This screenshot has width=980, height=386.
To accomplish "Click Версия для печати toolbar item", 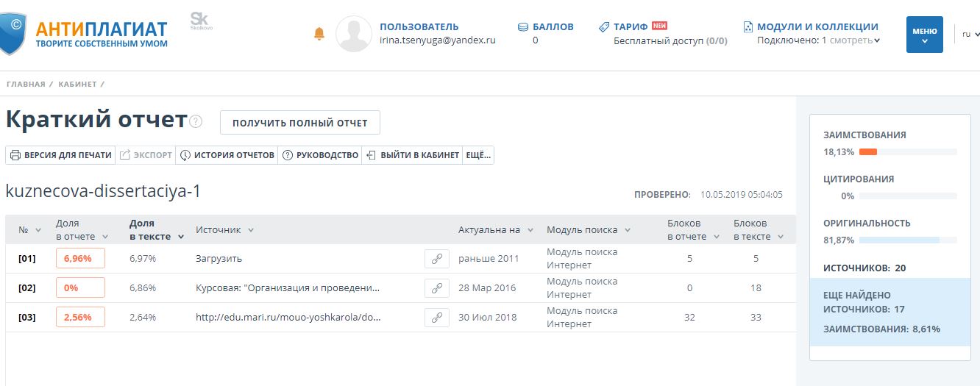I will point(60,155).
